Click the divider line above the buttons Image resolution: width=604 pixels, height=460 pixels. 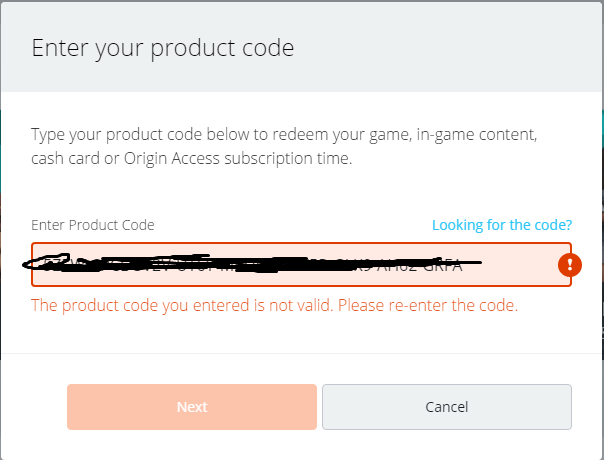tap(301, 353)
